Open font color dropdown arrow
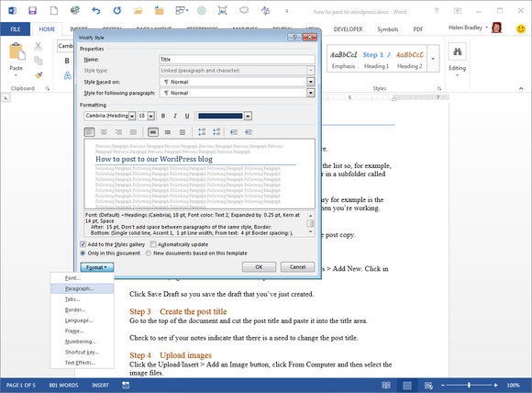The height and width of the screenshot is (393, 532). coord(248,117)
